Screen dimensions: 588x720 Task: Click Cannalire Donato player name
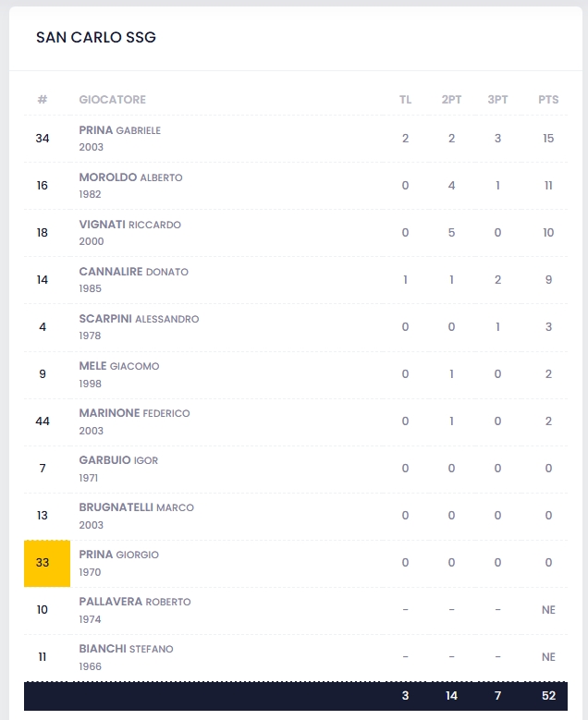[133, 272]
